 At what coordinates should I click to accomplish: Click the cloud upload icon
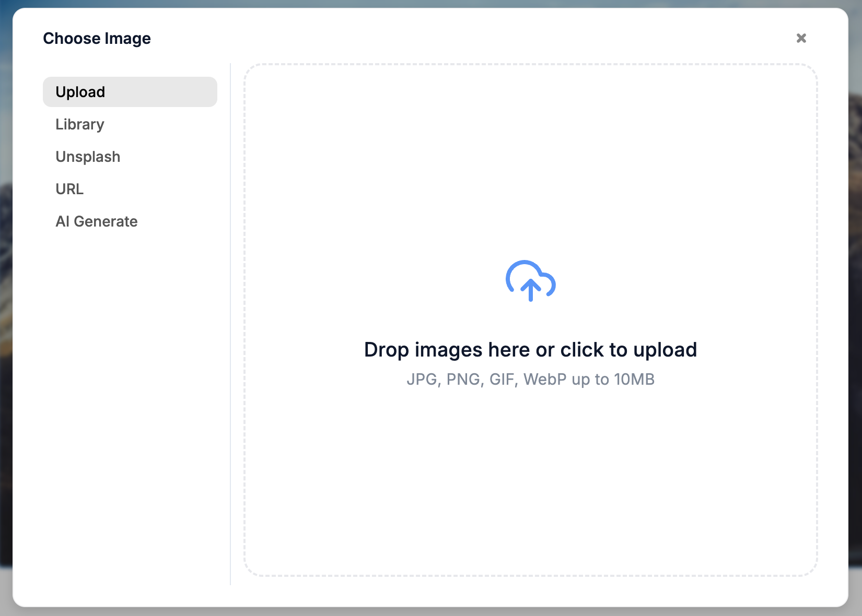[x=530, y=281]
